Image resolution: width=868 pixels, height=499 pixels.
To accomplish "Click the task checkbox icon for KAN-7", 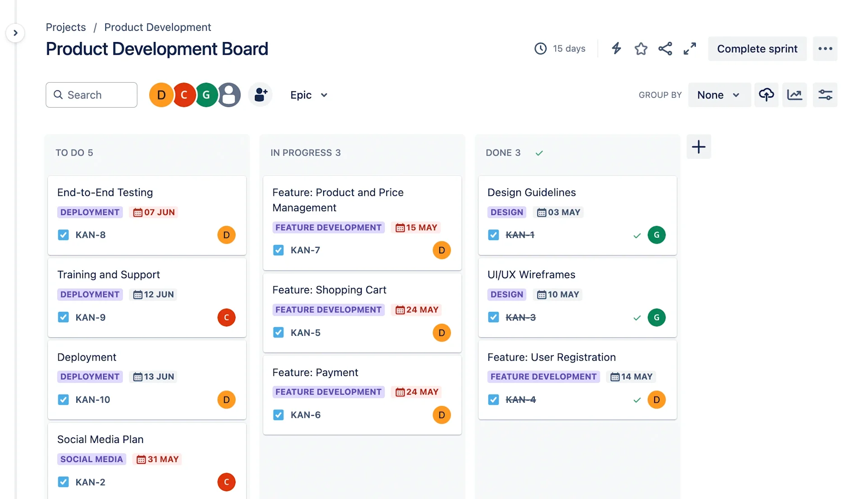I will (x=278, y=250).
